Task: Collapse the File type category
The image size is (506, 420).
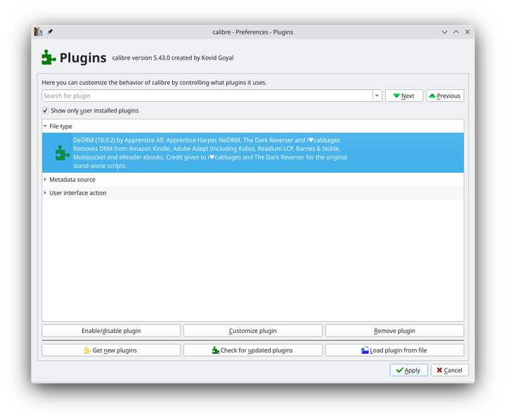Action: click(x=46, y=126)
